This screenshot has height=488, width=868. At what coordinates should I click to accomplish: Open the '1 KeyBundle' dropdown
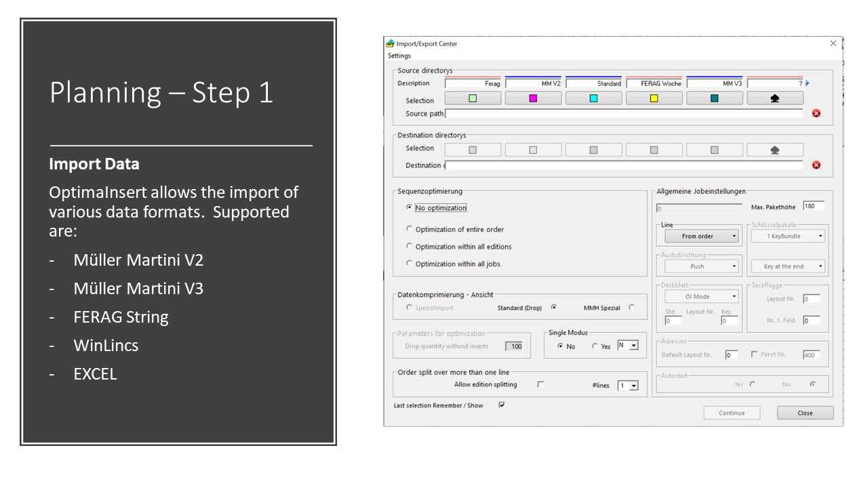[x=788, y=236]
